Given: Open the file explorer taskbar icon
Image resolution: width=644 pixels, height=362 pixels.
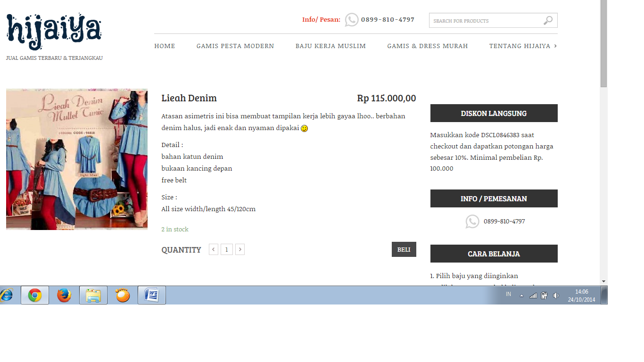Looking at the screenshot, I should pyautogui.click(x=93, y=296).
